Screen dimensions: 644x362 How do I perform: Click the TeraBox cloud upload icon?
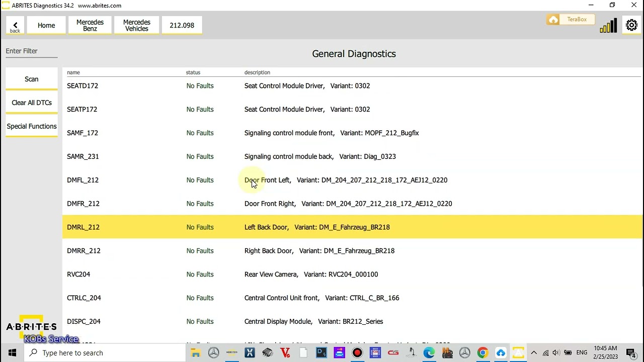click(x=553, y=20)
